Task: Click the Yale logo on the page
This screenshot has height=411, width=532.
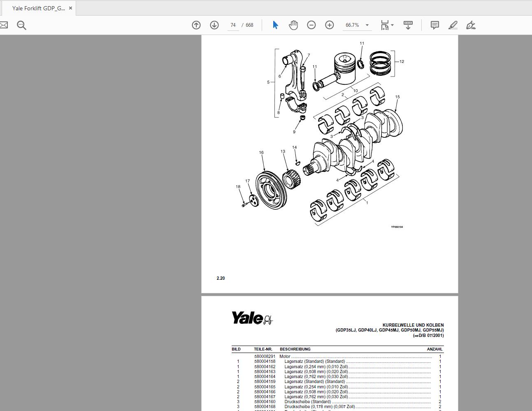Action: pyautogui.click(x=252, y=318)
